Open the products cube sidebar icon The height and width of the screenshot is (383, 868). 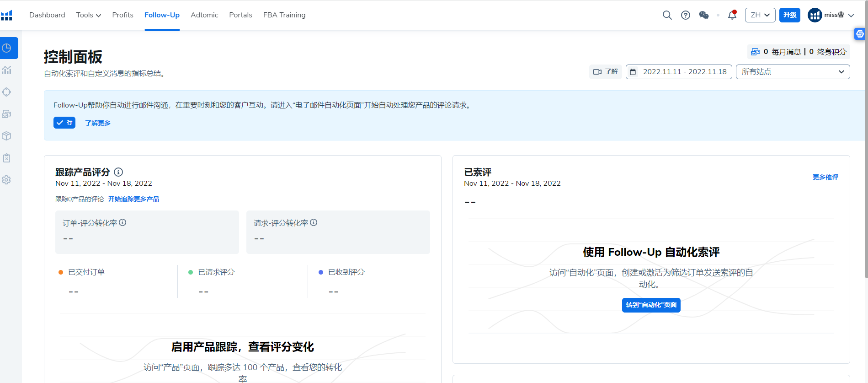coord(6,136)
